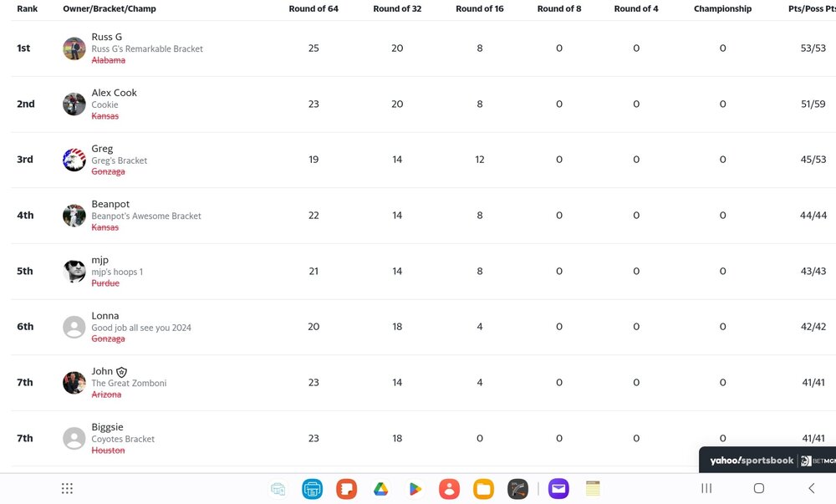The height and width of the screenshot is (504, 836).
Task: Open the purple Yahoo Mail app
Action: pyautogui.click(x=558, y=489)
